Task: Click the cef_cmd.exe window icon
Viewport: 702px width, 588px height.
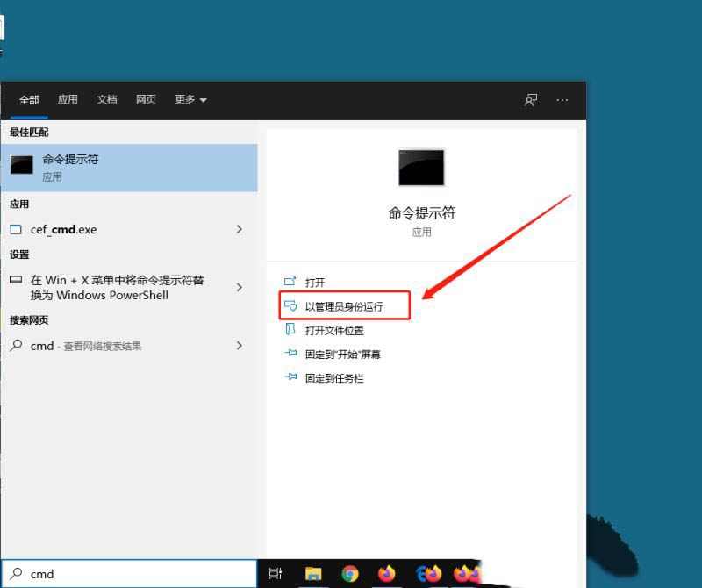Action: (x=16, y=229)
